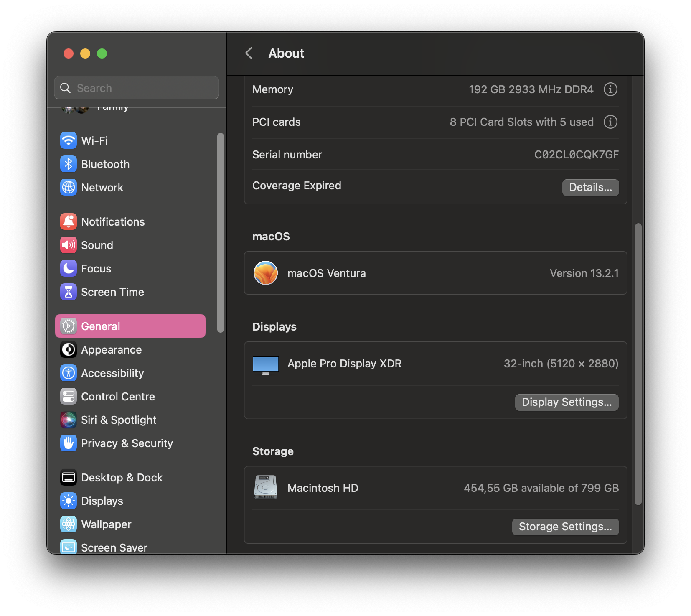Click the About title text
The height and width of the screenshot is (616, 691).
coord(286,53)
